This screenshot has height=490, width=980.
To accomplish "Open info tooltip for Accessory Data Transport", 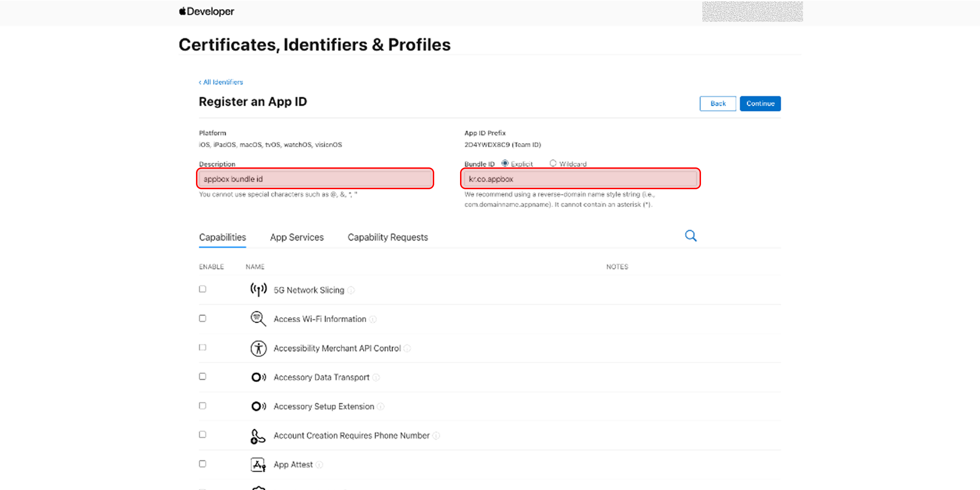I will pyautogui.click(x=376, y=377).
